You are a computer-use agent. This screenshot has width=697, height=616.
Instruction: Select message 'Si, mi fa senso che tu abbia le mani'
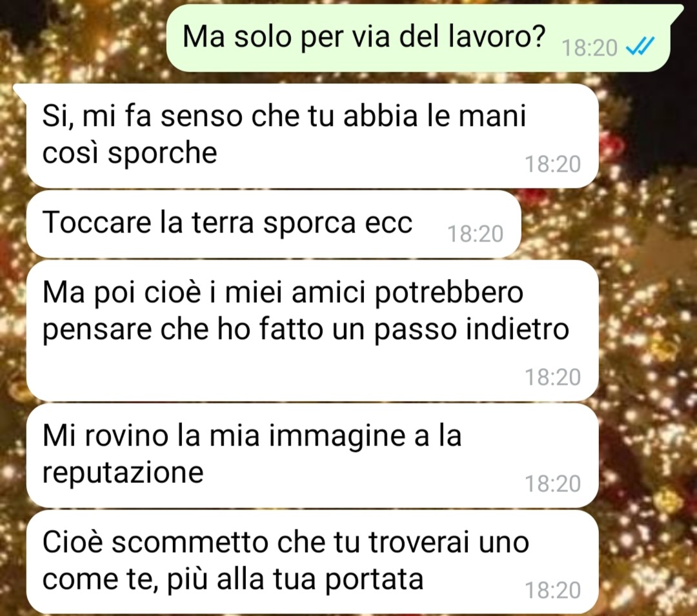point(284,116)
